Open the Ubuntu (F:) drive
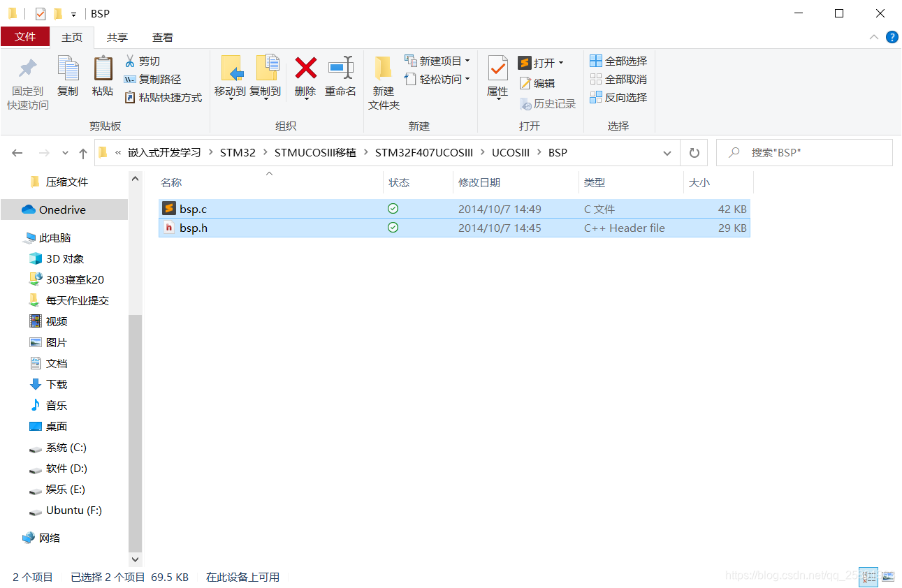The image size is (902, 588). (x=73, y=510)
